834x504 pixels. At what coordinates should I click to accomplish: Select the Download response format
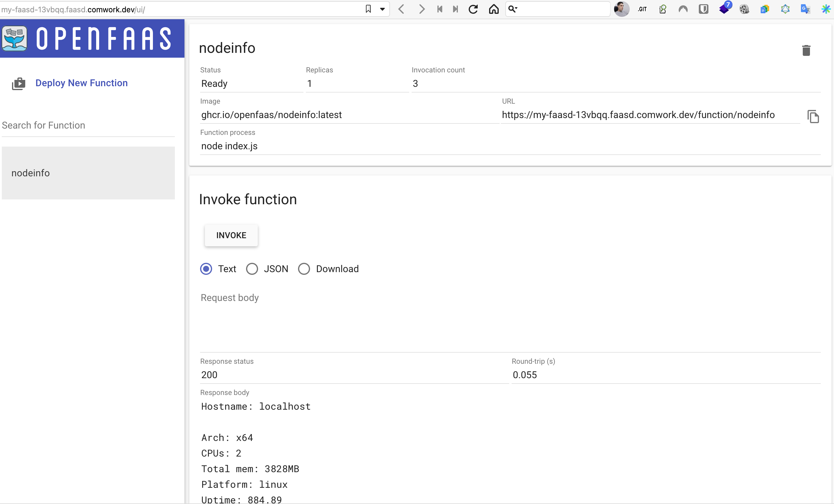(x=304, y=269)
